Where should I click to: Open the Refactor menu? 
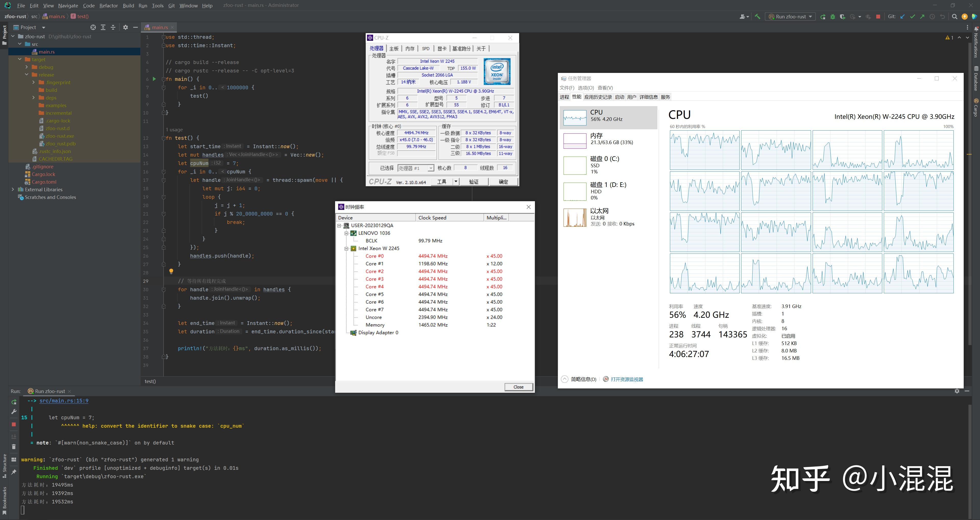(108, 6)
